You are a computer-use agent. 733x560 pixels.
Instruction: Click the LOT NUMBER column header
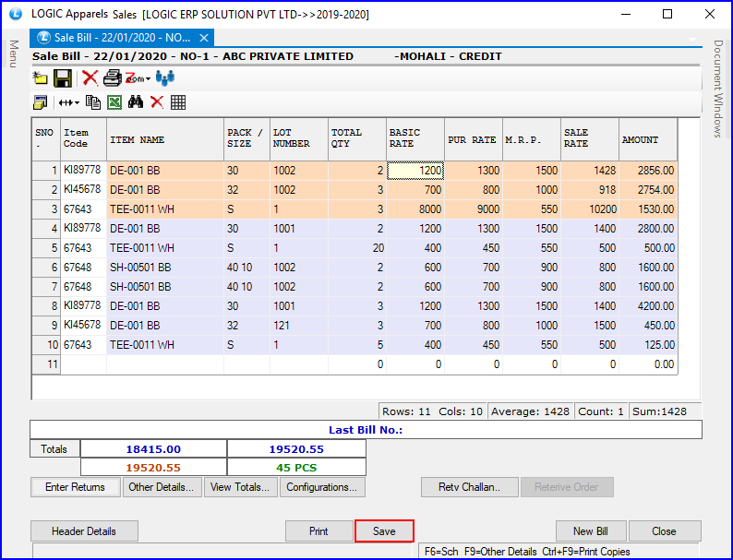click(x=299, y=139)
